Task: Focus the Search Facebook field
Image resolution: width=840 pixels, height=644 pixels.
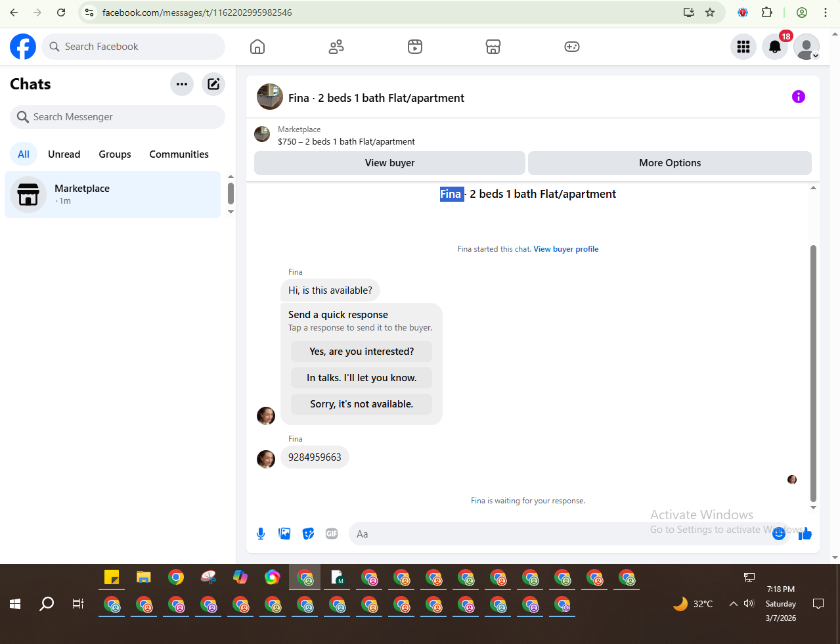Action: [x=134, y=47]
